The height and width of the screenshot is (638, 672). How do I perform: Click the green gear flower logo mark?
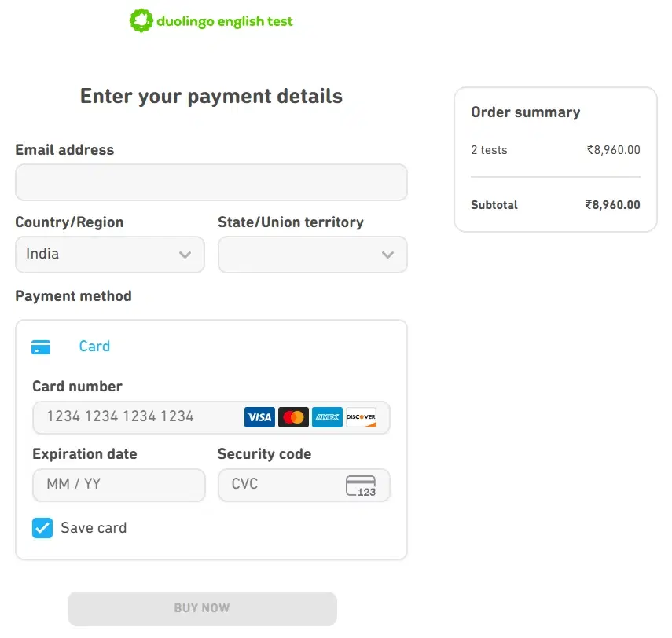coord(141,20)
